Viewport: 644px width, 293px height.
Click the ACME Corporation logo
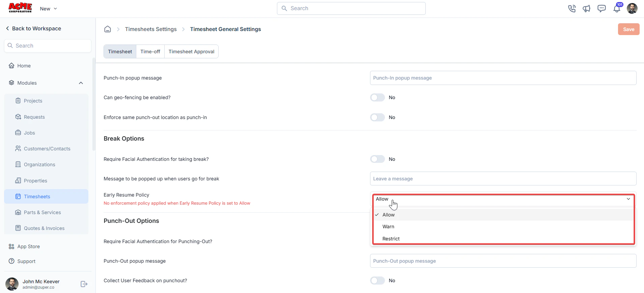pyautogui.click(x=20, y=8)
